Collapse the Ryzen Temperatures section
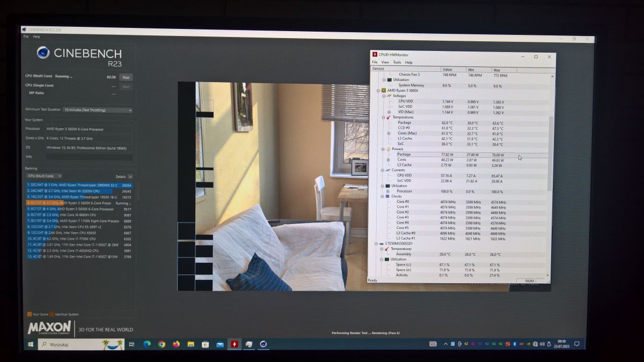The width and height of the screenshot is (644, 362). coord(383,117)
